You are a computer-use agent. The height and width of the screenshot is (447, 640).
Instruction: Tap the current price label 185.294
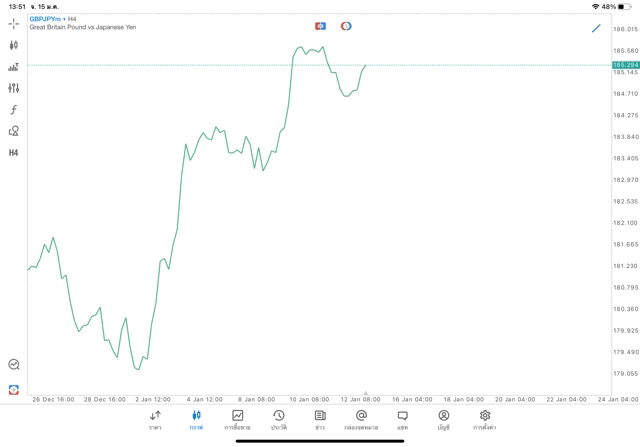click(625, 65)
